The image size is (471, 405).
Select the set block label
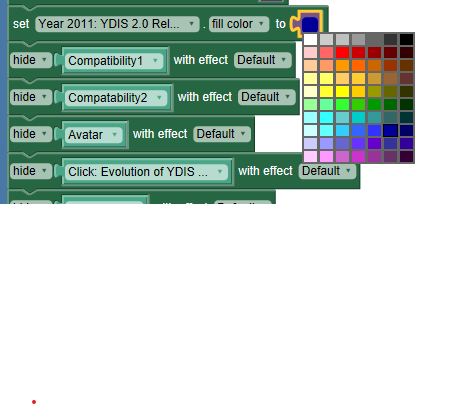(21, 24)
